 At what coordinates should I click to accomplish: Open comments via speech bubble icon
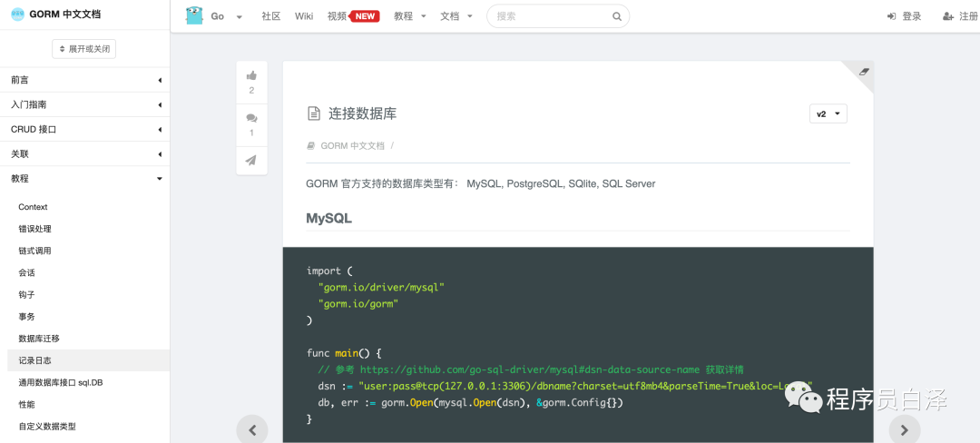click(x=252, y=118)
